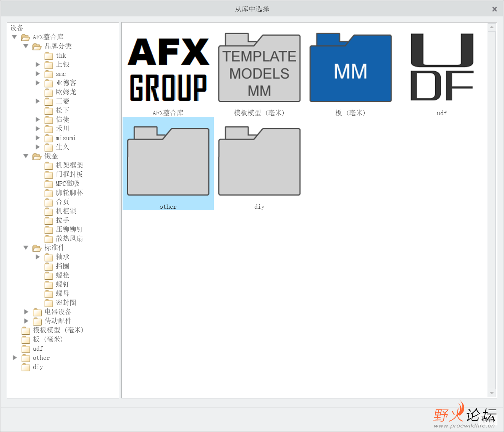
Task: Select the 电器设备 tree label
Action: tap(58, 312)
